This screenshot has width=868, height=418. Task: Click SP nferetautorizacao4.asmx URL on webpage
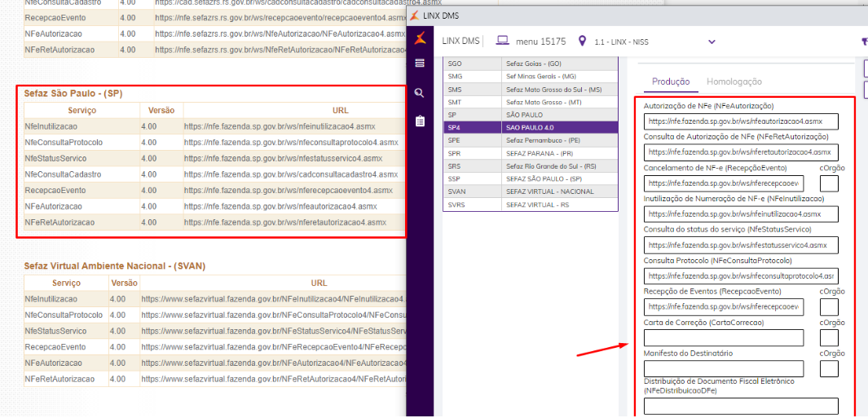(x=285, y=222)
